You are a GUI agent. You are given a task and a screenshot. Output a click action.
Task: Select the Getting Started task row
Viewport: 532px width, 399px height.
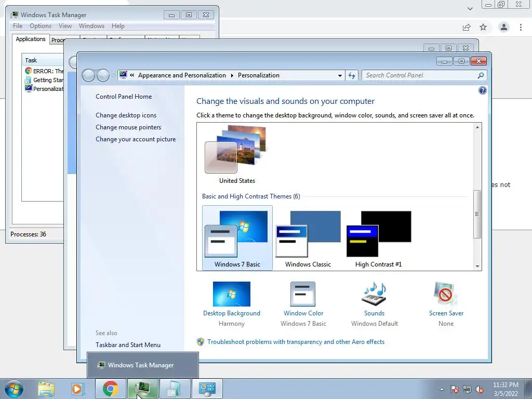tap(44, 80)
